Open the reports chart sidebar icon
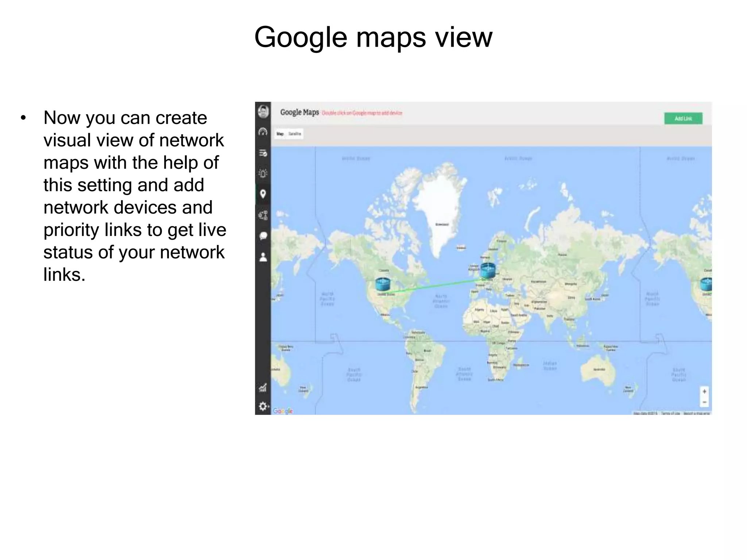Screen dimensions: 747x560 point(263,388)
